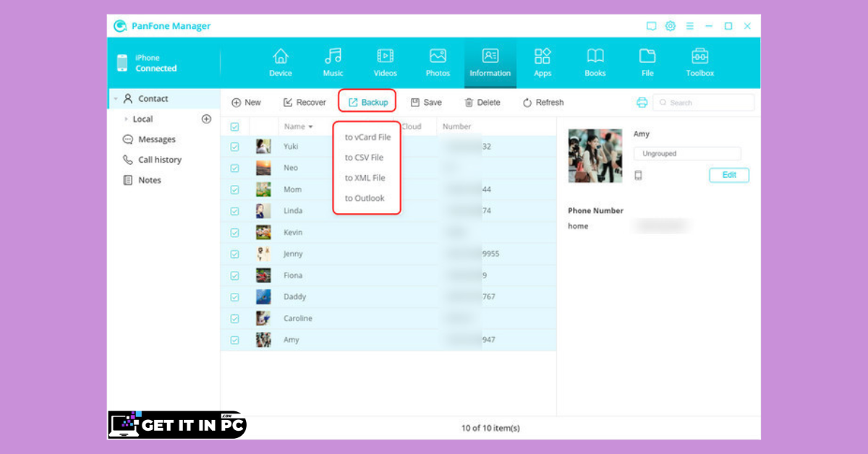The width and height of the screenshot is (868, 454).
Task: Click the Recover button
Action: click(x=305, y=103)
